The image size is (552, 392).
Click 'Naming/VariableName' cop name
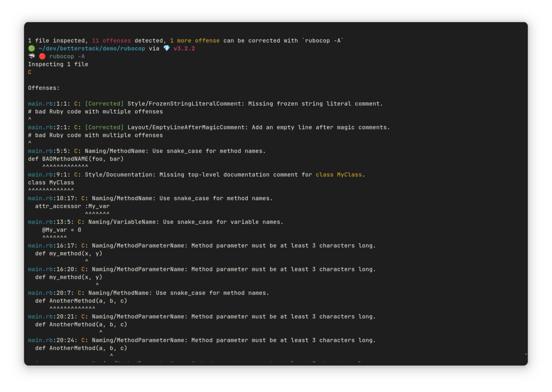click(122, 222)
